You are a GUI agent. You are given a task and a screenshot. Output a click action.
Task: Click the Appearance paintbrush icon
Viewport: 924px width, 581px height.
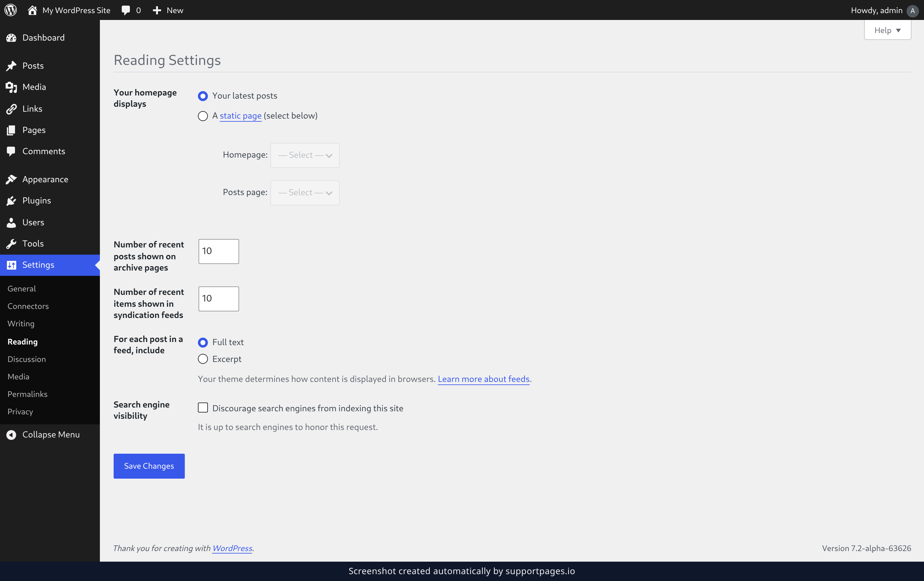coord(12,179)
